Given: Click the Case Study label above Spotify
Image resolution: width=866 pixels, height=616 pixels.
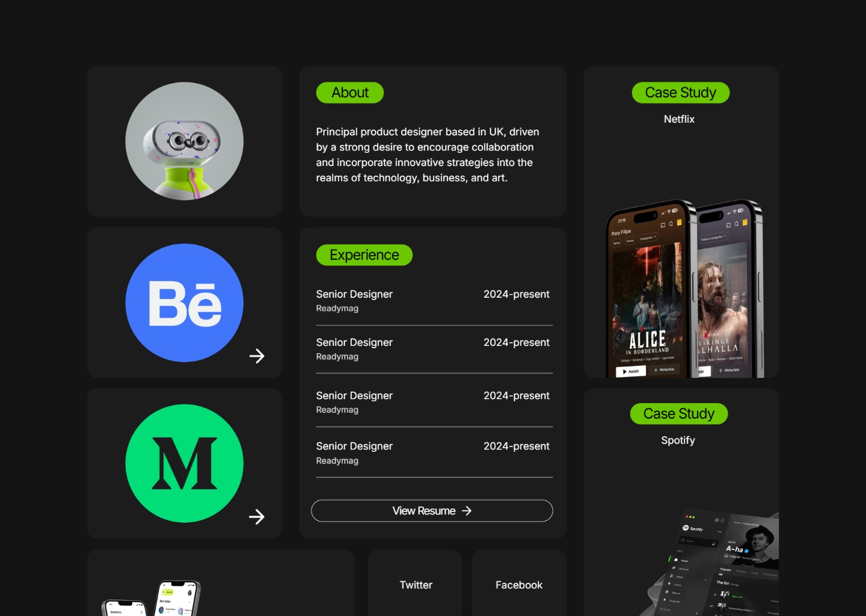Looking at the screenshot, I should point(679,414).
